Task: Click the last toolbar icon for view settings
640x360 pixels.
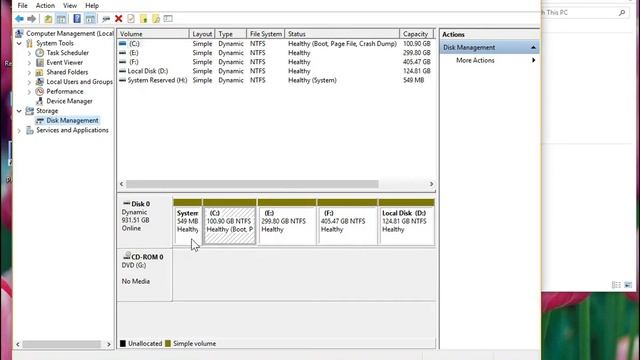Action: (168, 19)
